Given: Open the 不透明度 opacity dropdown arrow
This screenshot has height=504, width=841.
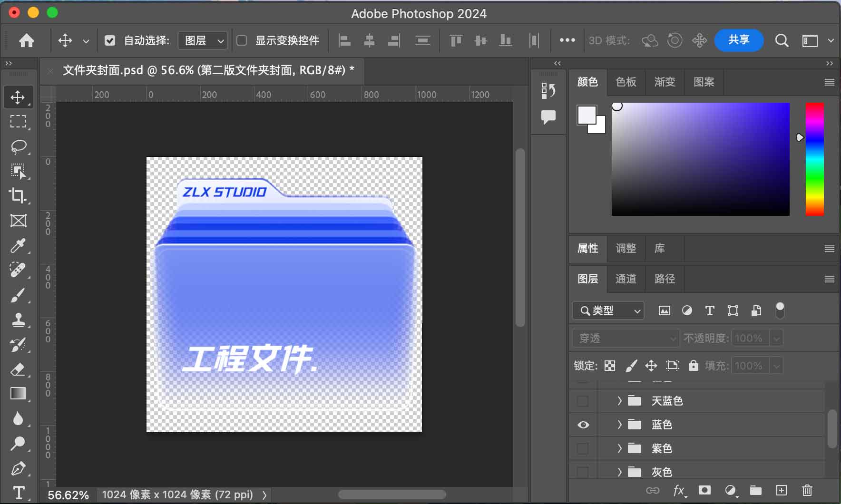Looking at the screenshot, I should point(777,339).
